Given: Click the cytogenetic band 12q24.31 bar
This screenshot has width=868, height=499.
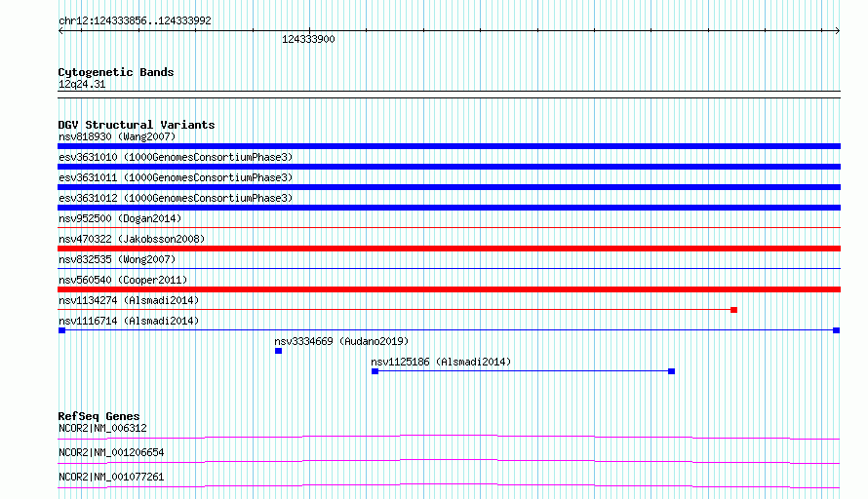Looking at the screenshot, I should coord(449,95).
